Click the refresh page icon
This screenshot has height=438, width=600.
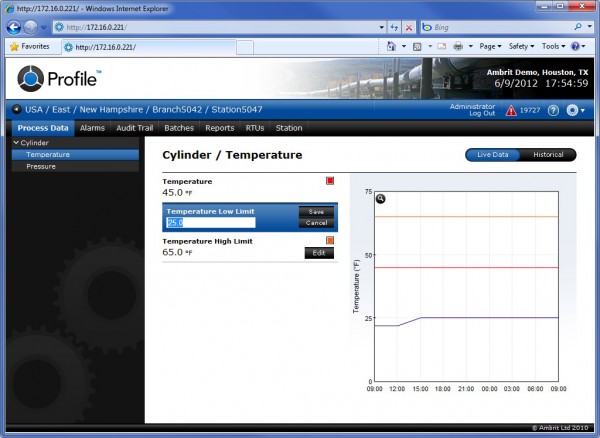click(x=394, y=27)
